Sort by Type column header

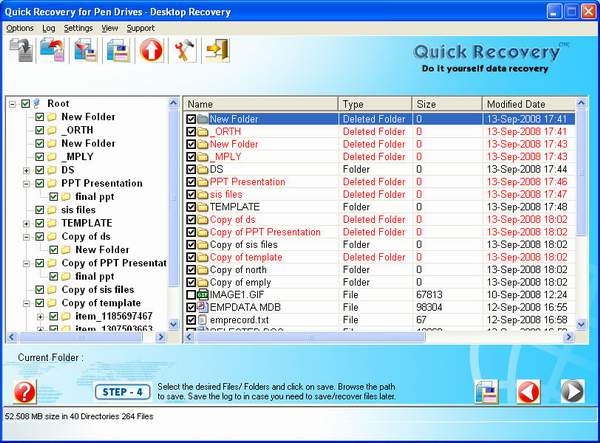(375, 104)
